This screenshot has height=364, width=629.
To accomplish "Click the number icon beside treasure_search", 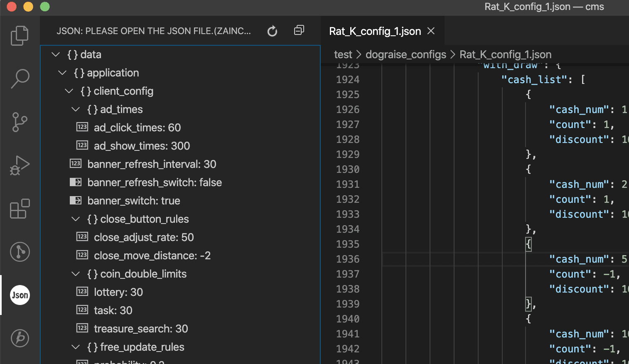I will click(82, 328).
